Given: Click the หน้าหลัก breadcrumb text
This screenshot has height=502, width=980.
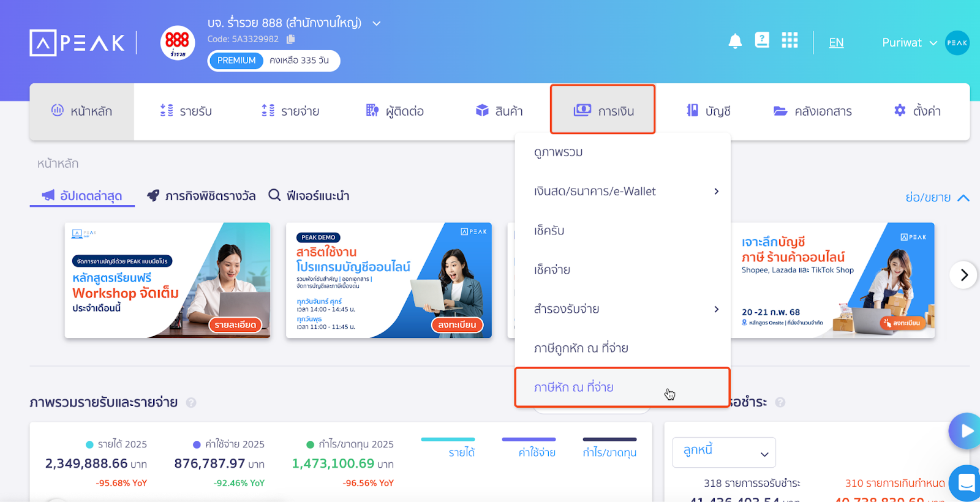Looking at the screenshot, I should (x=58, y=164).
